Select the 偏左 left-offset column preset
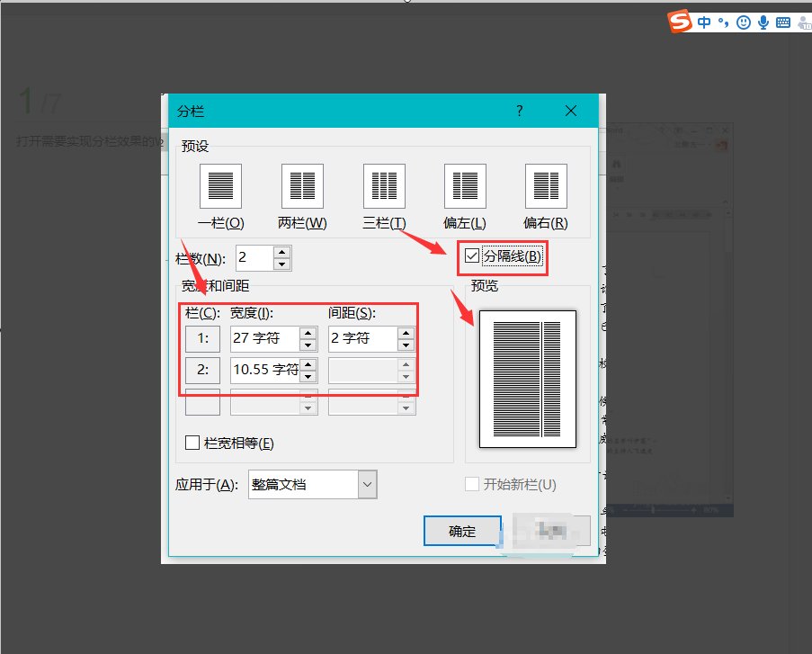The height and width of the screenshot is (654, 812). tap(464, 184)
